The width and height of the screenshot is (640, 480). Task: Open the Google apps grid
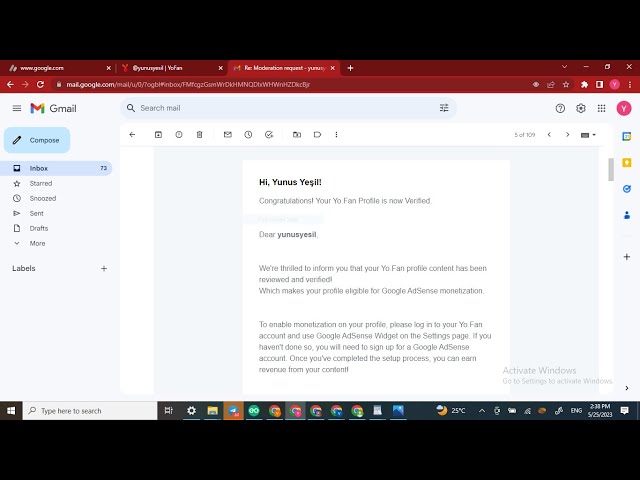(601, 108)
